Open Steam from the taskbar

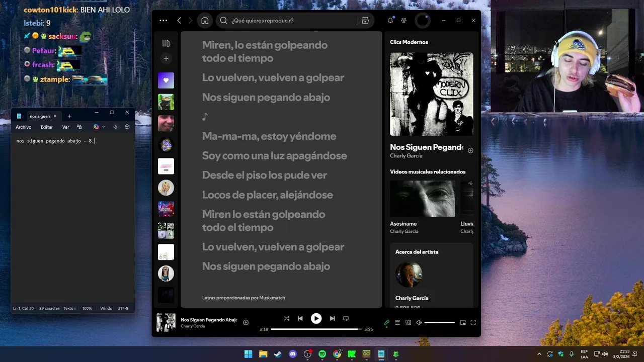[x=278, y=354]
